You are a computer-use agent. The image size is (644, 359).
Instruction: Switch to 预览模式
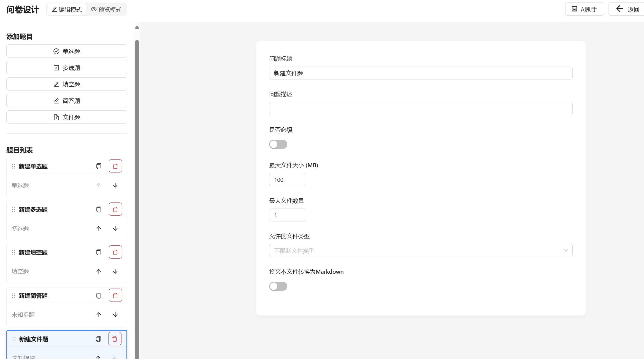click(x=107, y=9)
